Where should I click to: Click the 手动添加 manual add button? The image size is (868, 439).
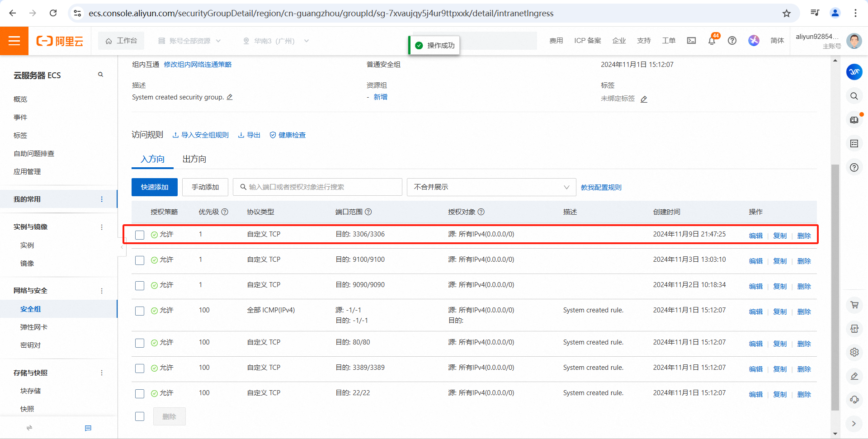(x=205, y=187)
